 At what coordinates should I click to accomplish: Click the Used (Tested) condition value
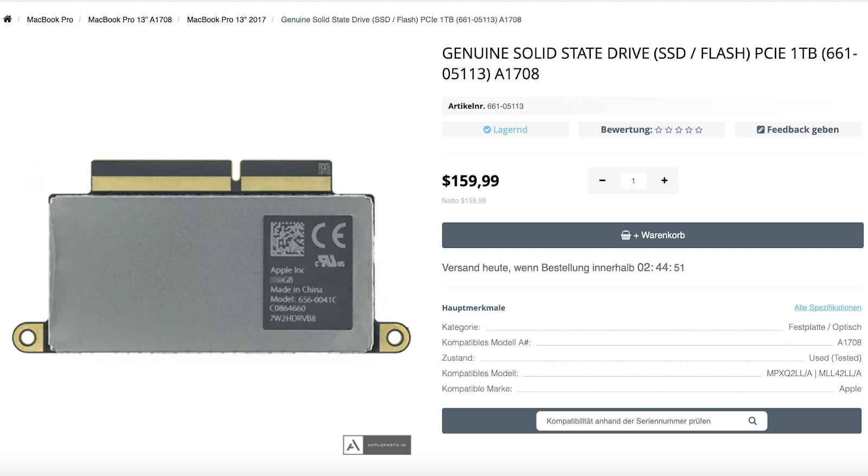pos(835,358)
